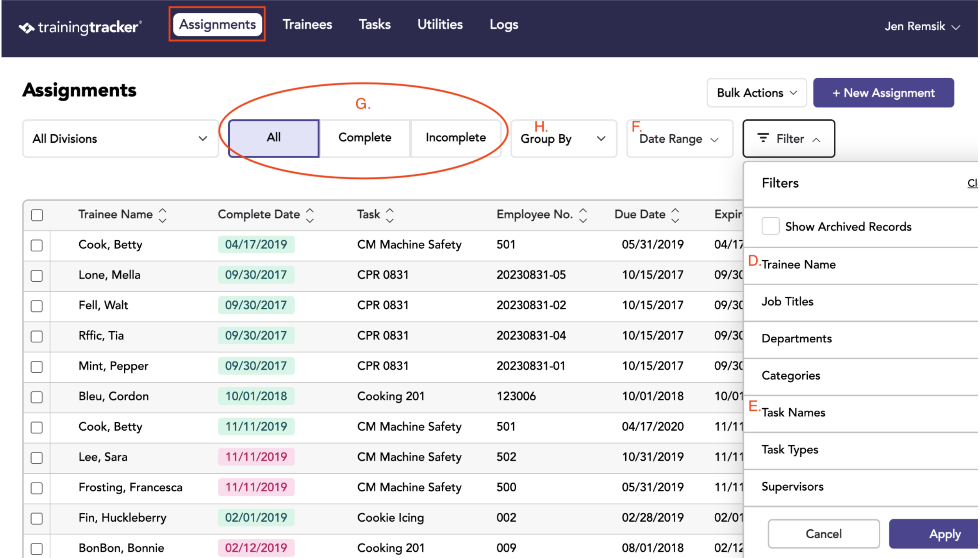The height and width of the screenshot is (558, 980).
Task: Sort by Due Date column arrows
Action: click(x=675, y=215)
